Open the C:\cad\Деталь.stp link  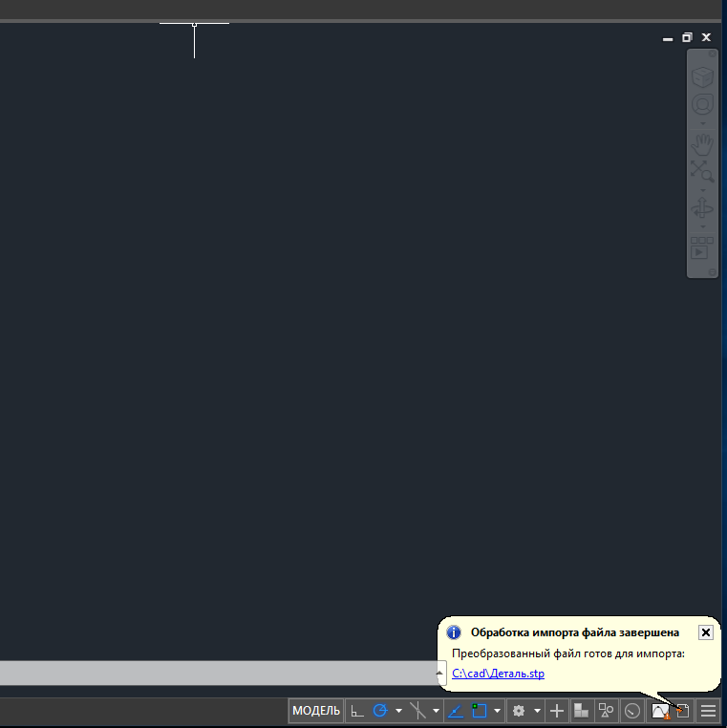tap(498, 674)
